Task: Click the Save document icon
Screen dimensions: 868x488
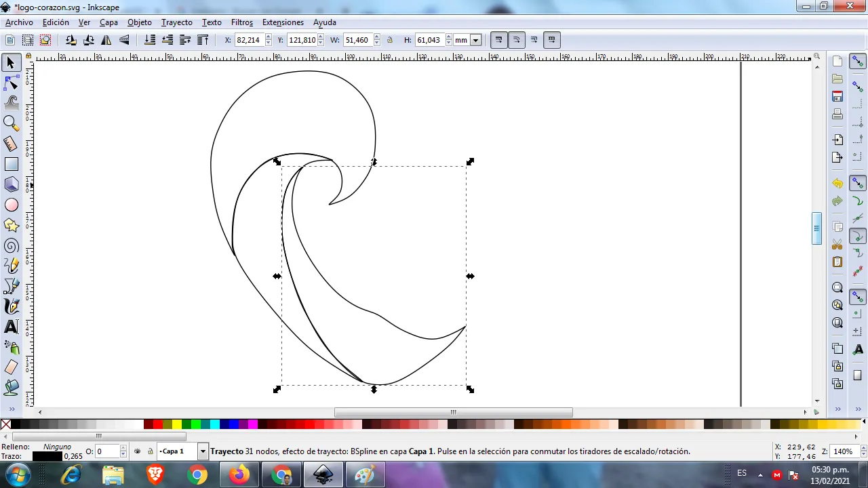Action: point(837,96)
